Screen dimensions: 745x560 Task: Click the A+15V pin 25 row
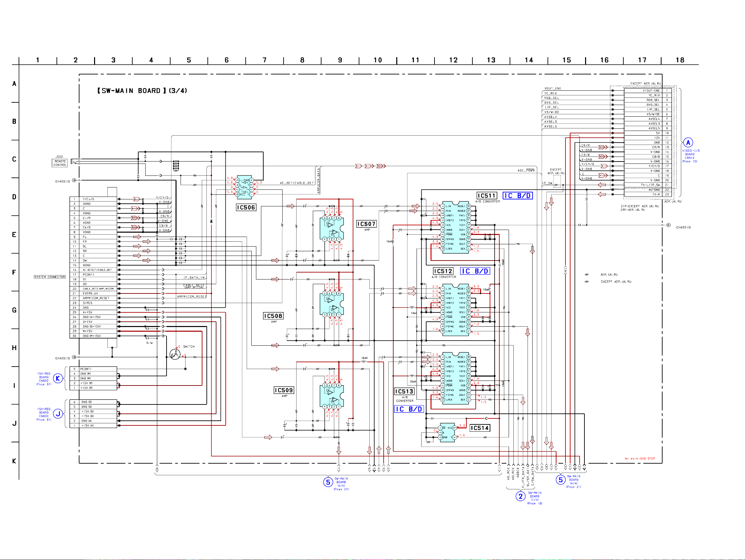[93, 312]
